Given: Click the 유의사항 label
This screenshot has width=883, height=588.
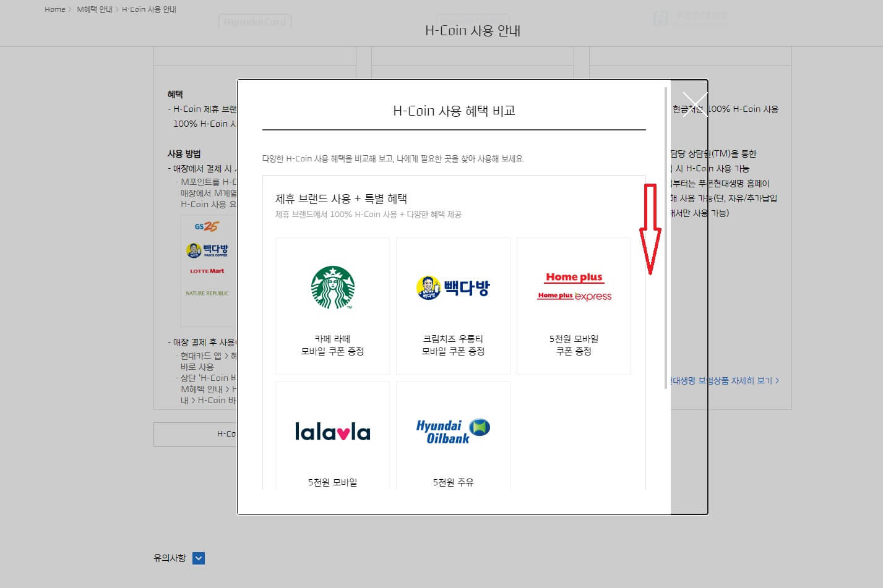Looking at the screenshot, I should pos(170,558).
